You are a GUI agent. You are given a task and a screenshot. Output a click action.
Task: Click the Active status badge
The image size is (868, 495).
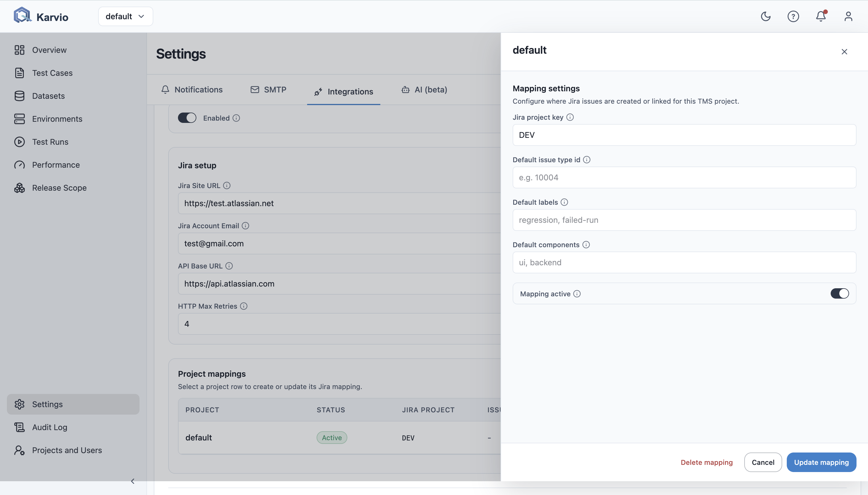(x=332, y=438)
